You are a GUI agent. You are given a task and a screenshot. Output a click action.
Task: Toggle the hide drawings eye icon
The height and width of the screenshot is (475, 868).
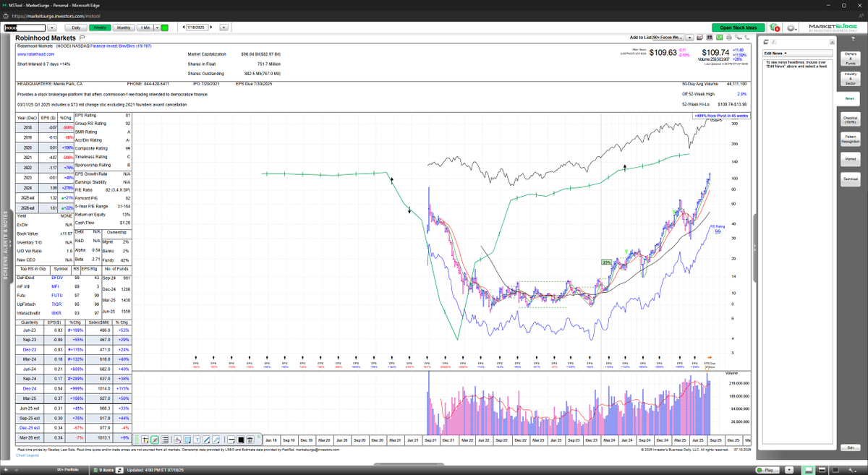(x=155, y=440)
